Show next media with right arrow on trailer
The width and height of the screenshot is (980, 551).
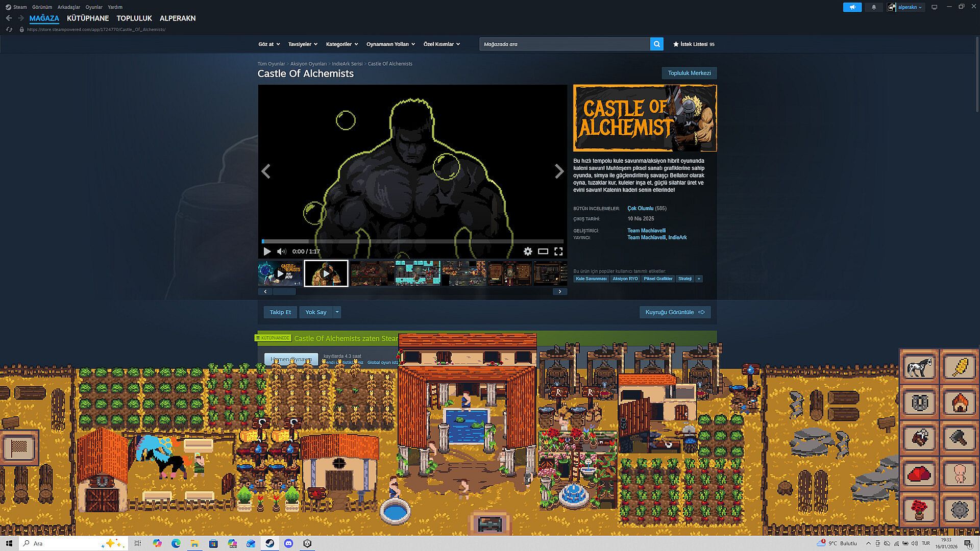point(559,171)
